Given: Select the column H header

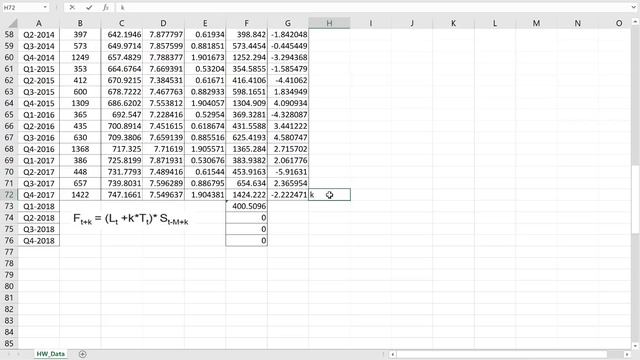Looking at the screenshot, I should (x=329, y=23).
